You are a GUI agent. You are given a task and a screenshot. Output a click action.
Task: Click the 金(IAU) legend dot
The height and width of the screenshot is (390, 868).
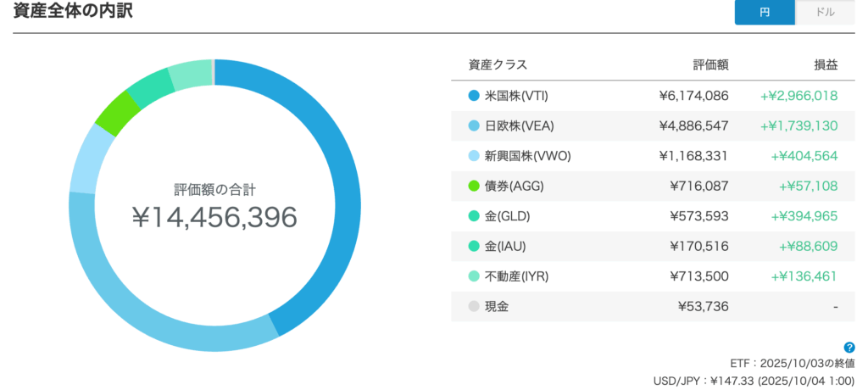(x=474, y=246)
